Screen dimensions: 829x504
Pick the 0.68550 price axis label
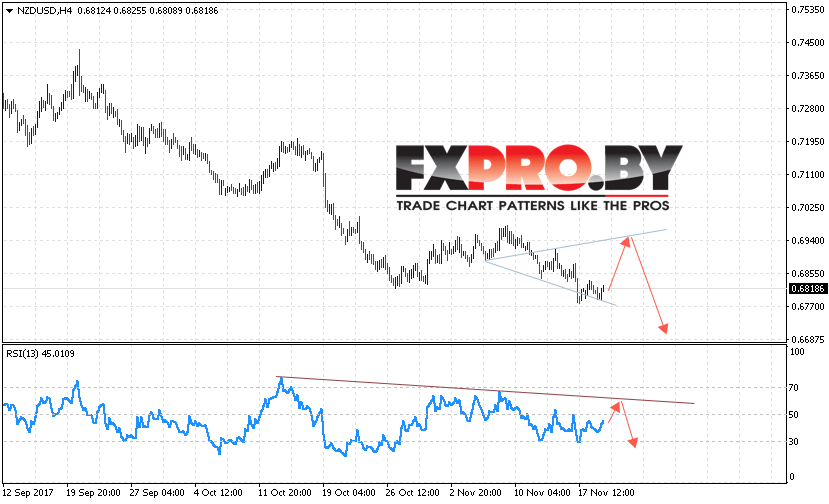[x=808, y=273]
